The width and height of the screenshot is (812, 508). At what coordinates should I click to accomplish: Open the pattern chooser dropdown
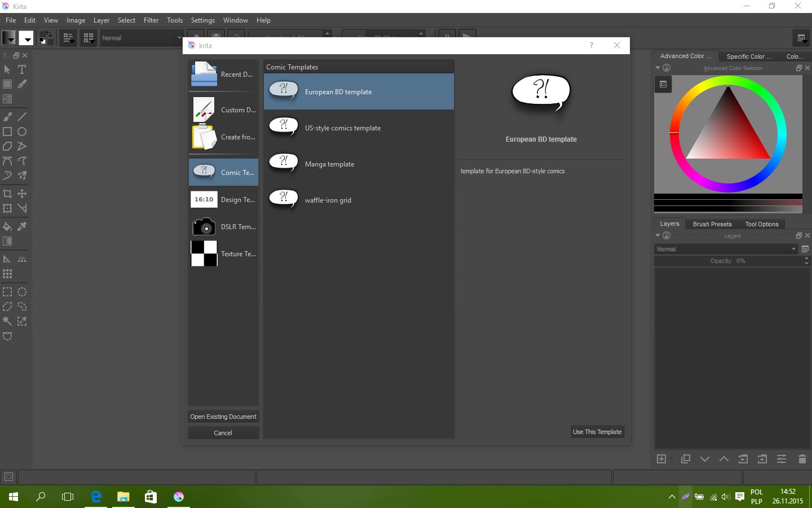coord(26,38)
